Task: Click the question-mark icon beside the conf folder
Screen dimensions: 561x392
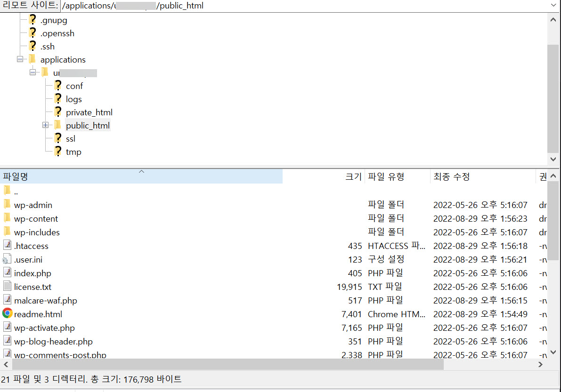Action: pos(57,86)
